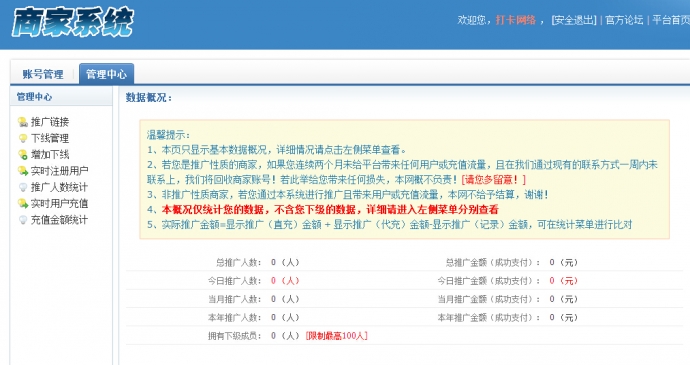Click the 当月推广人数 label

tap(235, 299)
